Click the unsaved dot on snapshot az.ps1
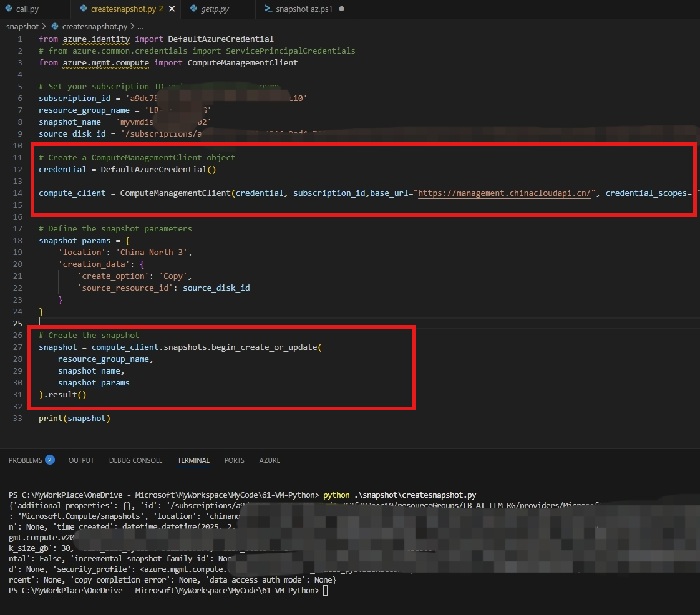Image resolution: width=700 pixels, height=615 pixels. click(341, 9)
